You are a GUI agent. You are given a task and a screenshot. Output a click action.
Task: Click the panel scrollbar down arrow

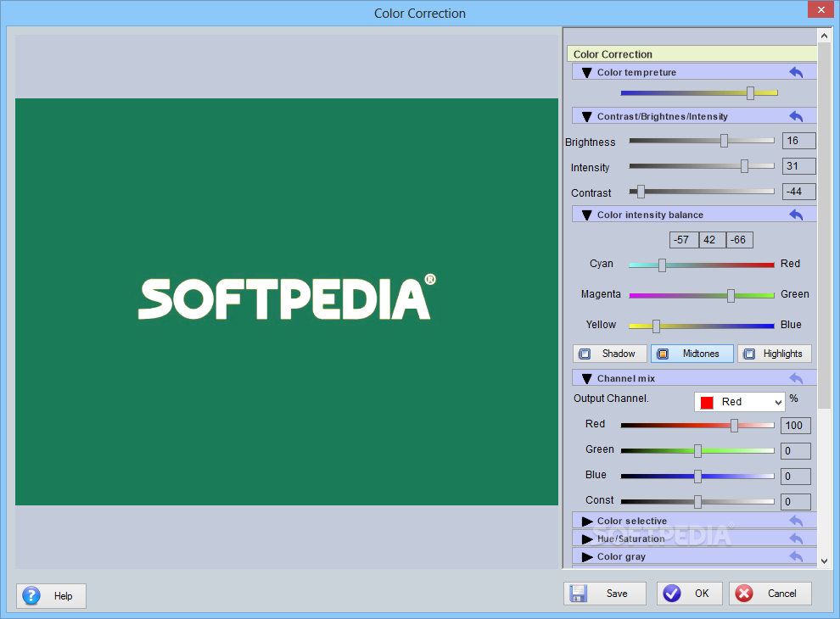click(824, 561)
